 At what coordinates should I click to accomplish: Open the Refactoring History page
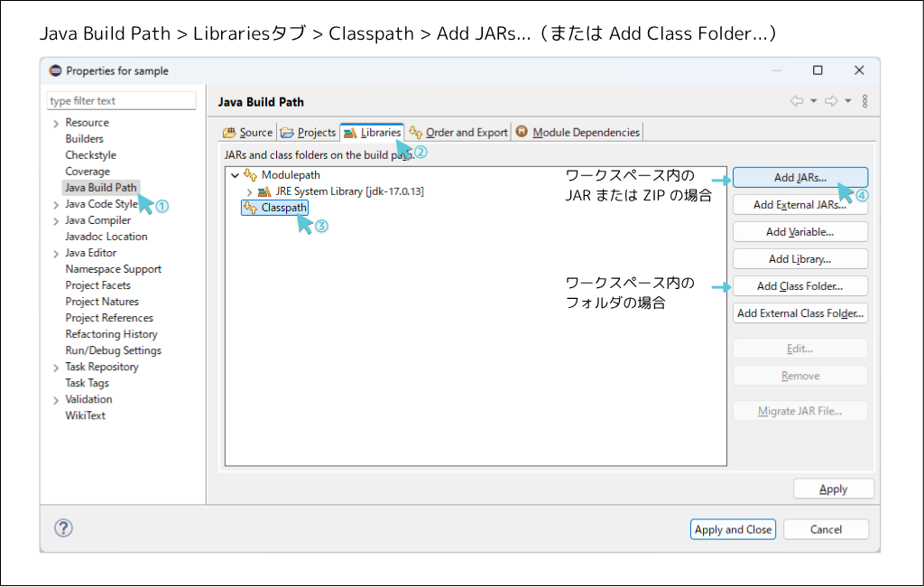tap(111, 334)
